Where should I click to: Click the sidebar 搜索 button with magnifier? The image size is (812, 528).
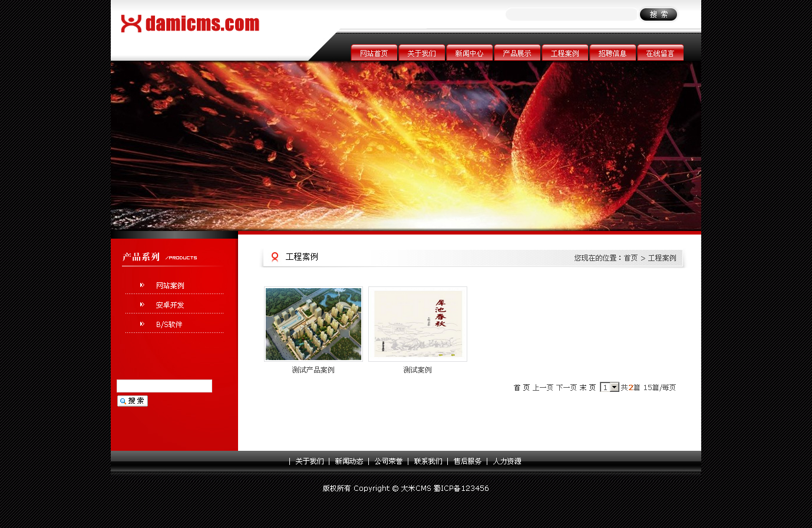pyautogui.click(x=133, y=401)
